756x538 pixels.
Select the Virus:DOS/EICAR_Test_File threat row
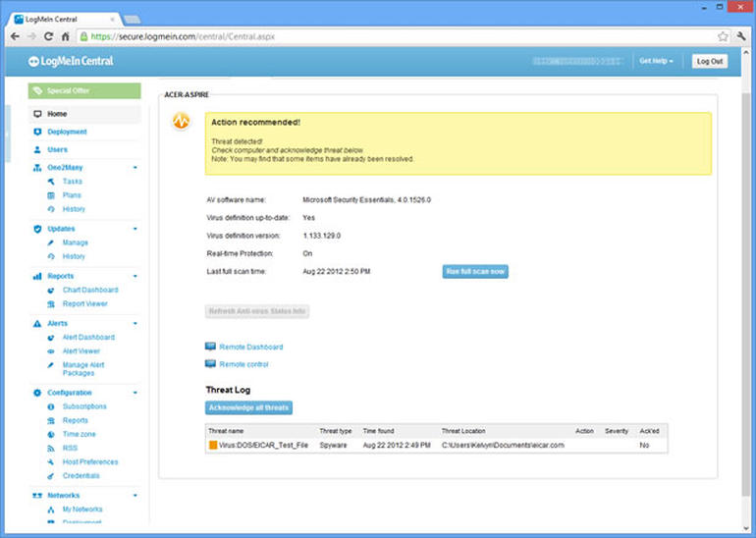point(436,445)
